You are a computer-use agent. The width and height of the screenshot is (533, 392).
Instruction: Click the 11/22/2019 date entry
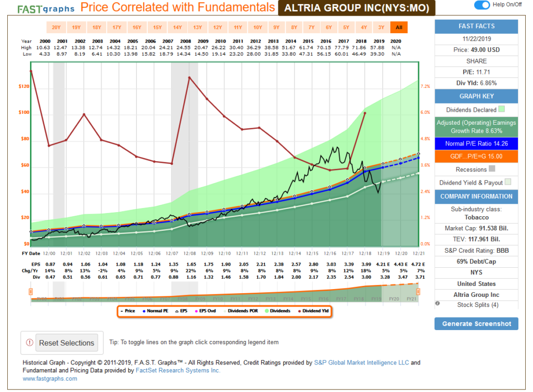477,38
